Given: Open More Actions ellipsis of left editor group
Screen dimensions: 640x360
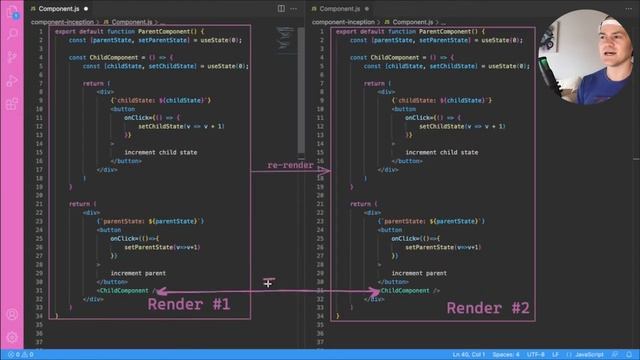Looking at the screenshot, I should (293, 9).
